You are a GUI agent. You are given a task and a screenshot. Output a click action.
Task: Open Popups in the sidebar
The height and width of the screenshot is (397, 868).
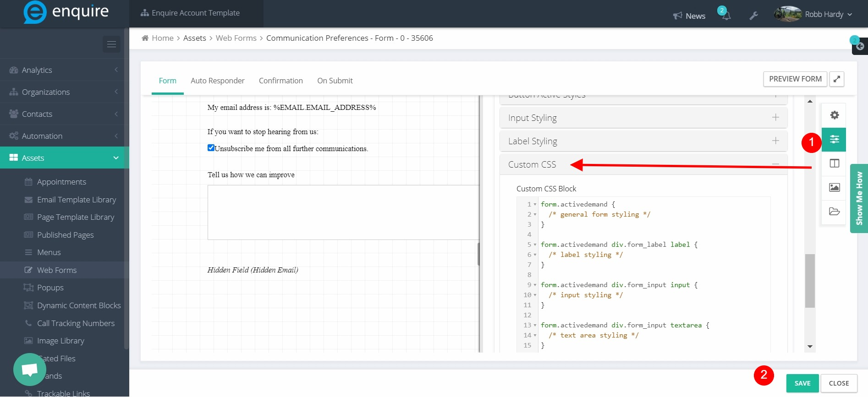click(x=50, y=288)
